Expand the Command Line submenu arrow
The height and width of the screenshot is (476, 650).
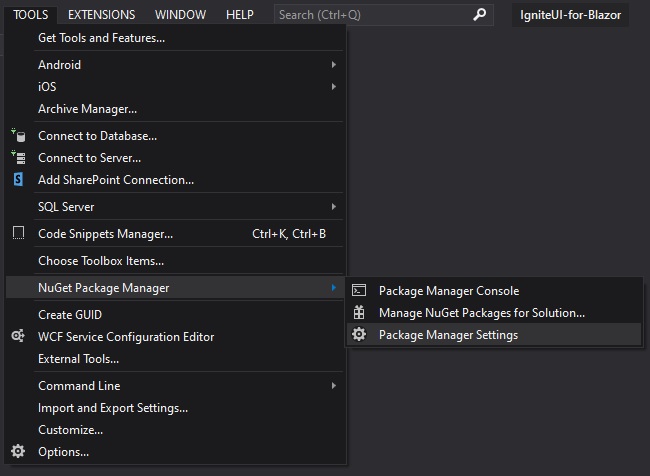[333, 386]
